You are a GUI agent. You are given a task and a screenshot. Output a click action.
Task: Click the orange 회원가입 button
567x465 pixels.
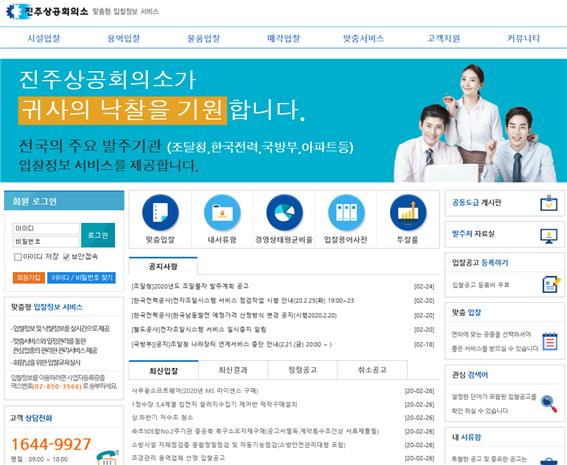click(x=29, y=278)
